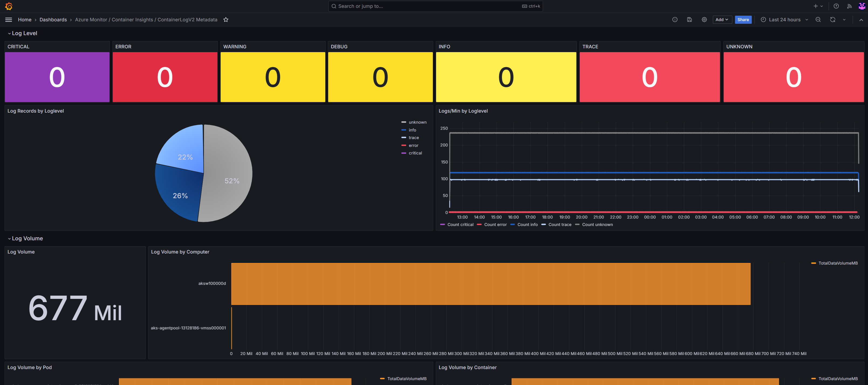The image size is (868, 385).
Task: Collapse the Log Volume row
Action: (x=27, y=238)
